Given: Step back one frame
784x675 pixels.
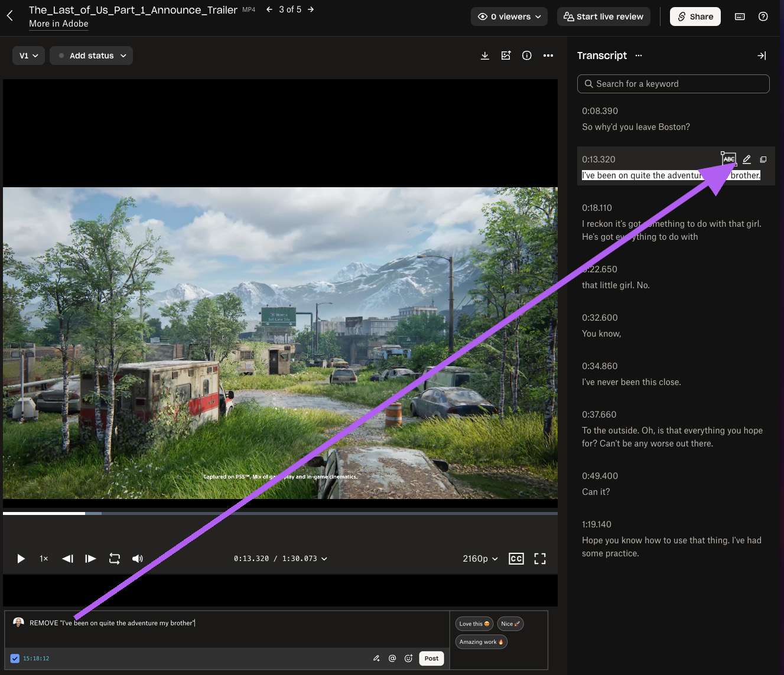Looking at the screenshot, I should pyautogui.click(x=68, y=559).
